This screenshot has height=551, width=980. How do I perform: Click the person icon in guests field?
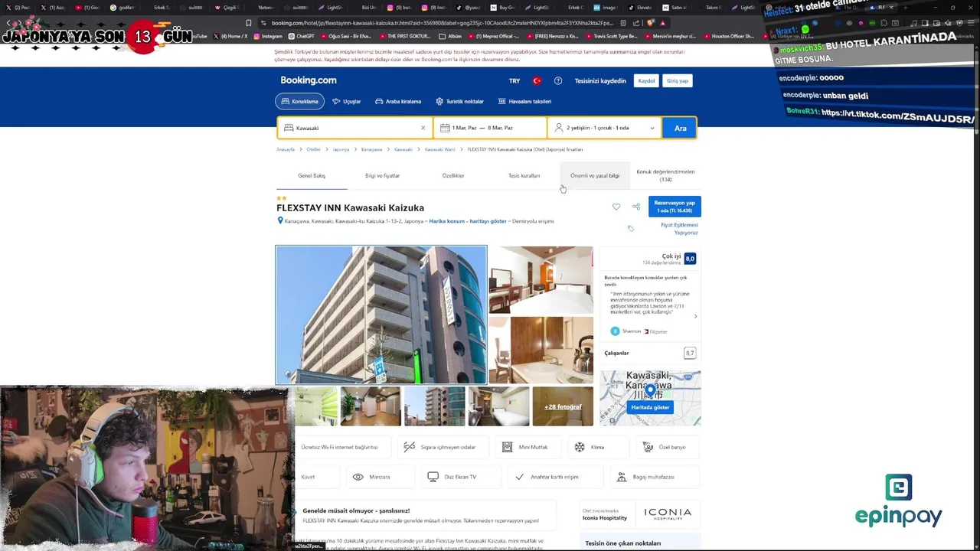tap(559, 128)
